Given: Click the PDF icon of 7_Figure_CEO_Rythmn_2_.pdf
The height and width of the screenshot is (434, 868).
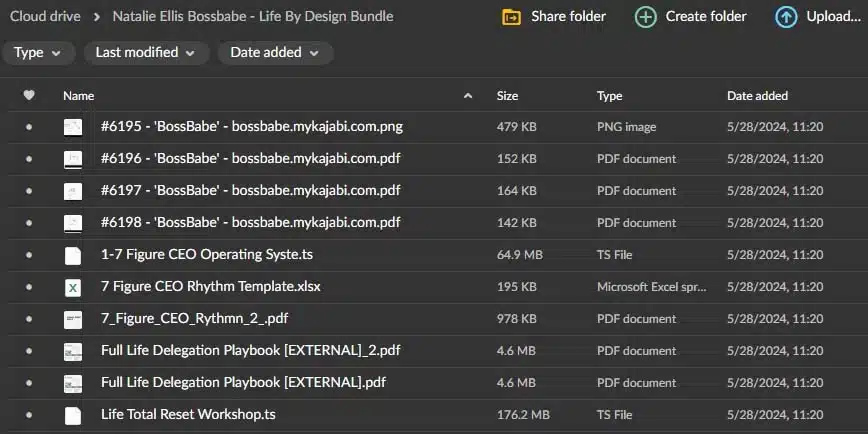Looking at the screenshot, I should tap(73, 319).
